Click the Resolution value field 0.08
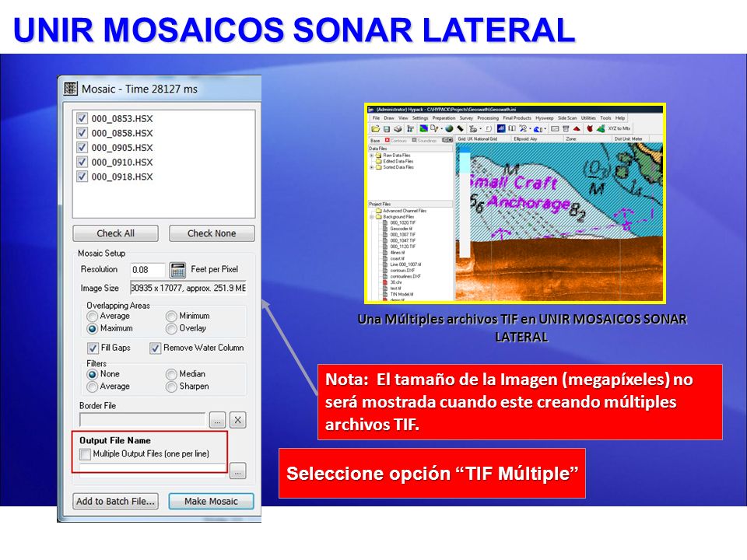The height and width of the screenshot is (560, 747). click(148, 270)
